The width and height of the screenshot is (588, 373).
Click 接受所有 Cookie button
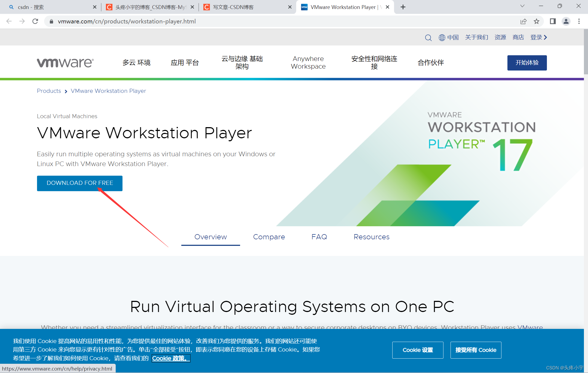pos(476,350)
